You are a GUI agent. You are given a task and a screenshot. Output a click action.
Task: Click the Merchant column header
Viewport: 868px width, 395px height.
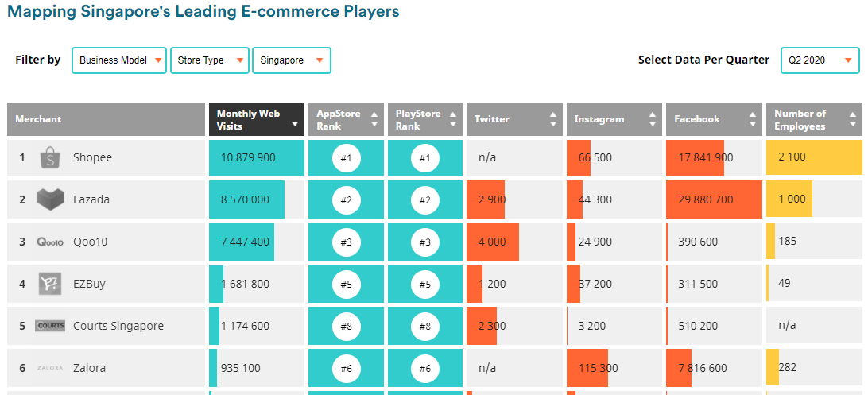pyautogui.click(x=106, y=119)
